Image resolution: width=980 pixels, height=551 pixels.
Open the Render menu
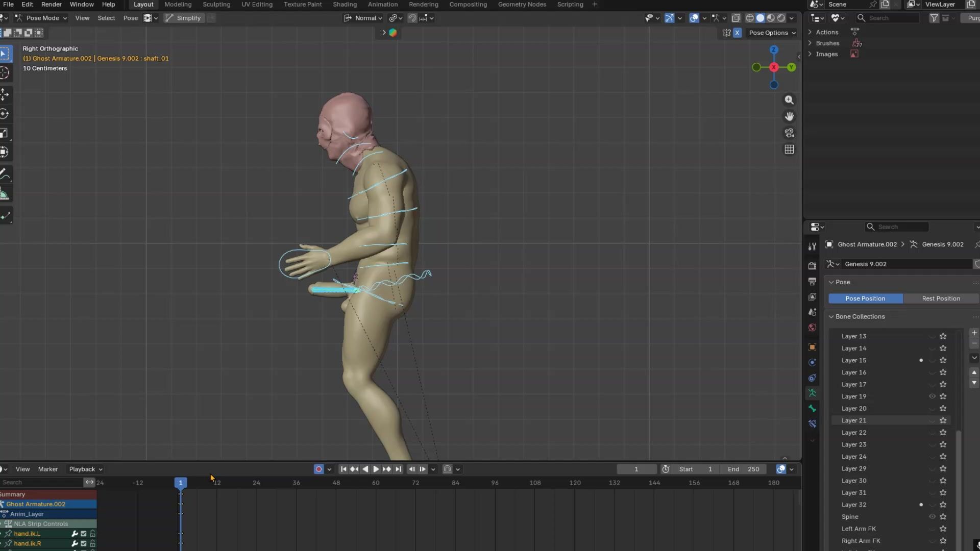point(52,4)
